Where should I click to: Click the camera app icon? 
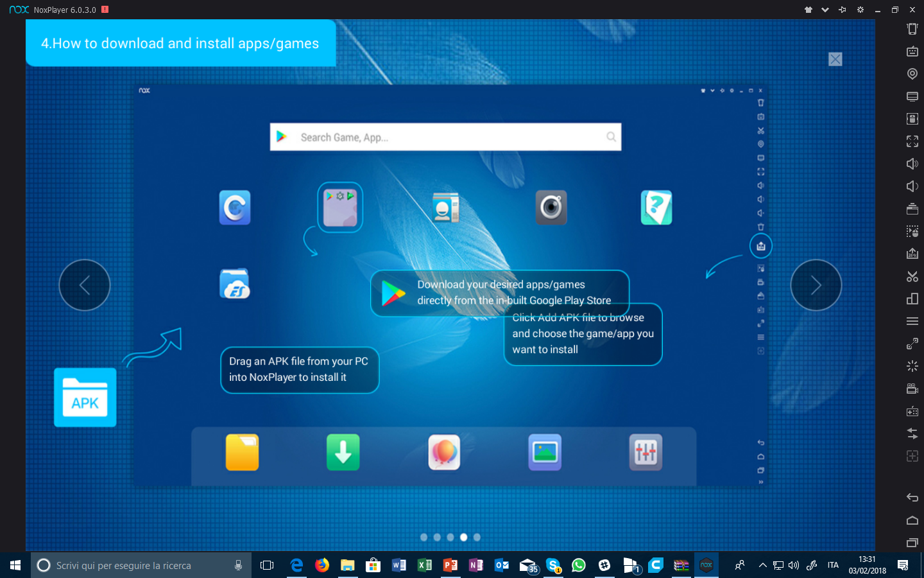[x=551, y=207]
